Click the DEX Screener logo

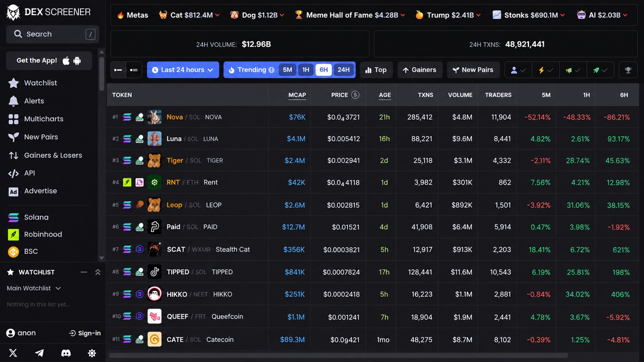point(48,12)
